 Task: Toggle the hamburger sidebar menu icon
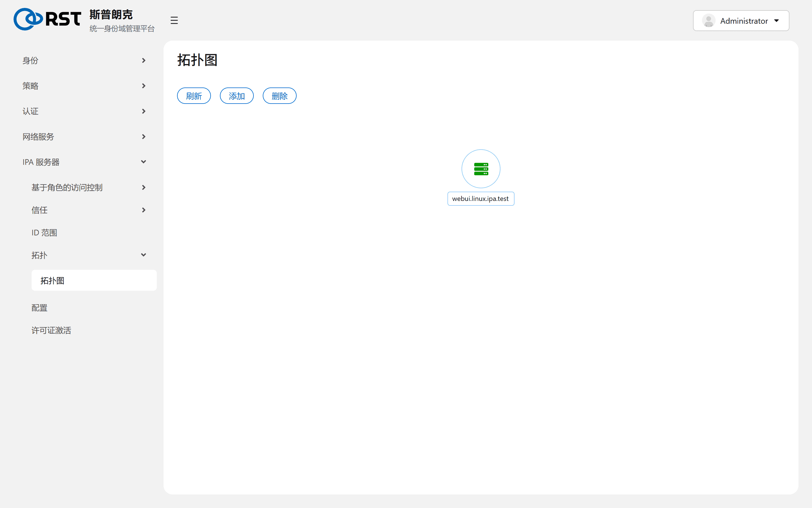pos(174,20)
